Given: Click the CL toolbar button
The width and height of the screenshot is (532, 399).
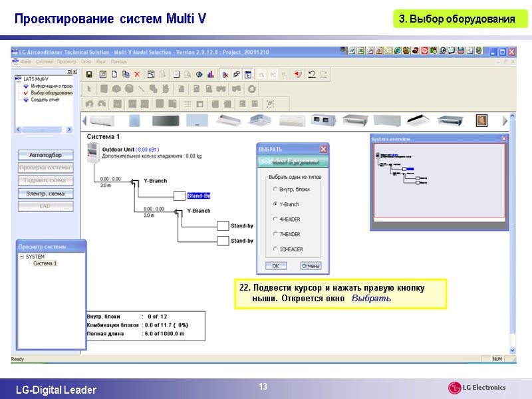Looking at the screenshot, I should tap(261, 74).
